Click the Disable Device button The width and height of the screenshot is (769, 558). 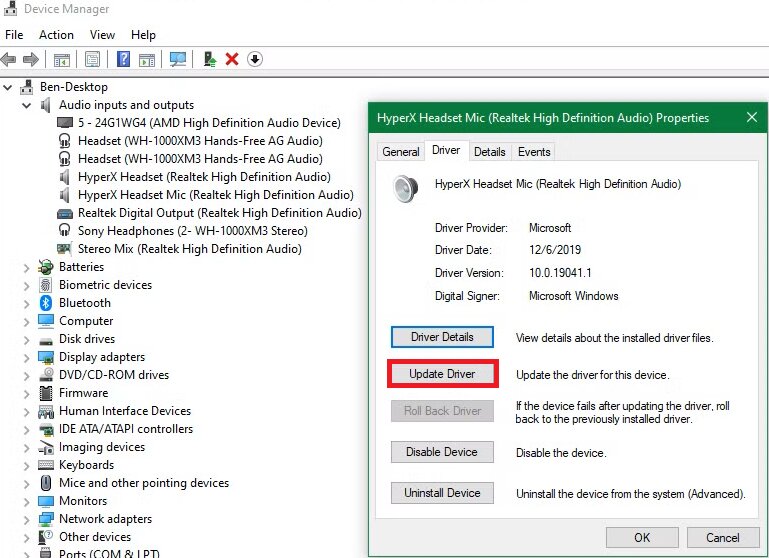click(442, 452)
